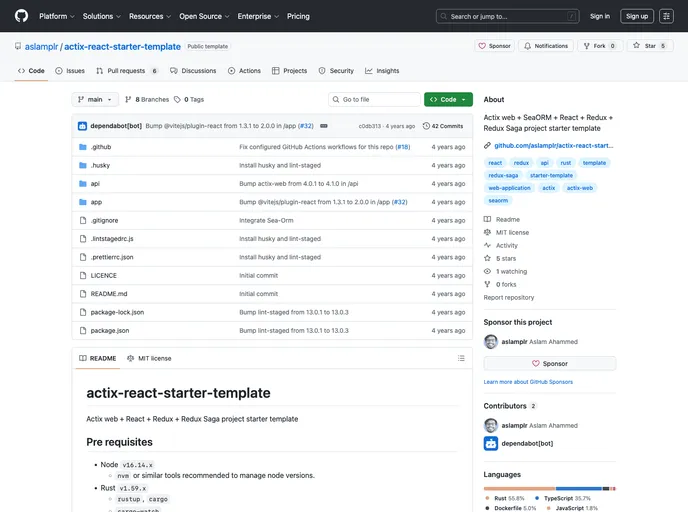Click the redux-saga topic tag
The height and width of the screenshot is (512, 688).
(x=503, y=175)
